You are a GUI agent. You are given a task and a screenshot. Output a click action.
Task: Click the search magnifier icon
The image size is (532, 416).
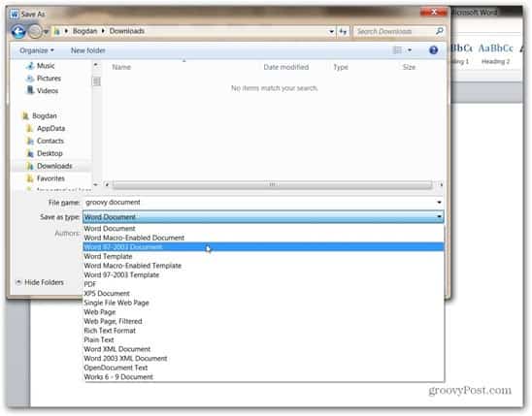(x=440, y=31)
